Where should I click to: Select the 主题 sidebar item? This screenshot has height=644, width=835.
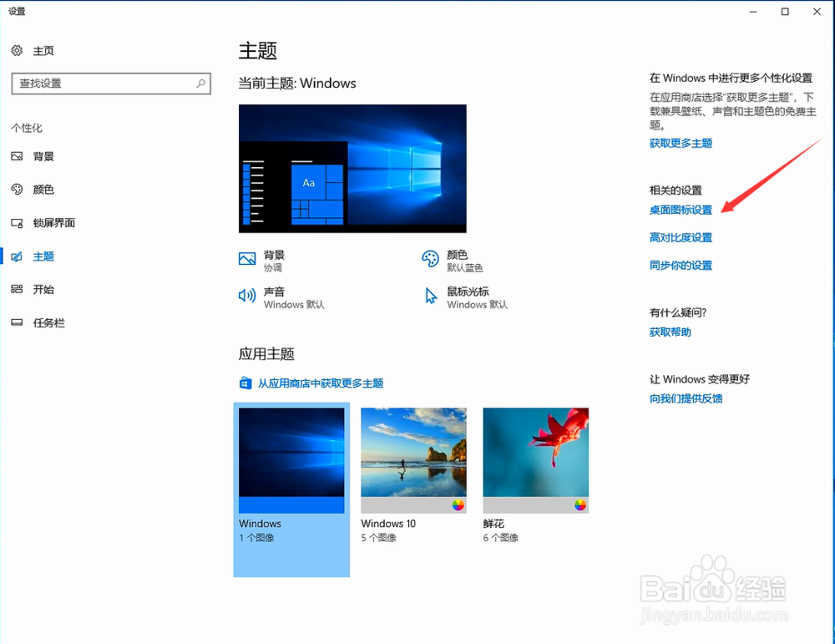click(43, 256)
